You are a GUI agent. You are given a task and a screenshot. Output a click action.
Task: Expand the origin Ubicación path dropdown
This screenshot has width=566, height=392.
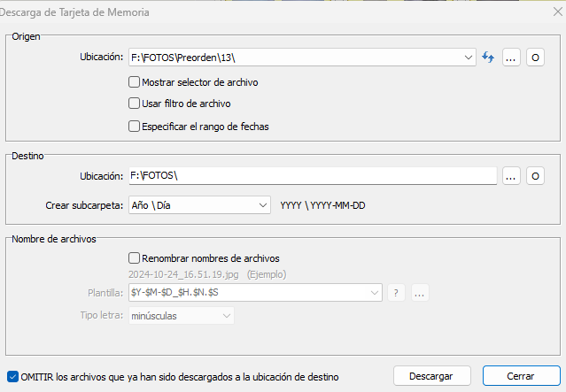(x=469, y=58)
